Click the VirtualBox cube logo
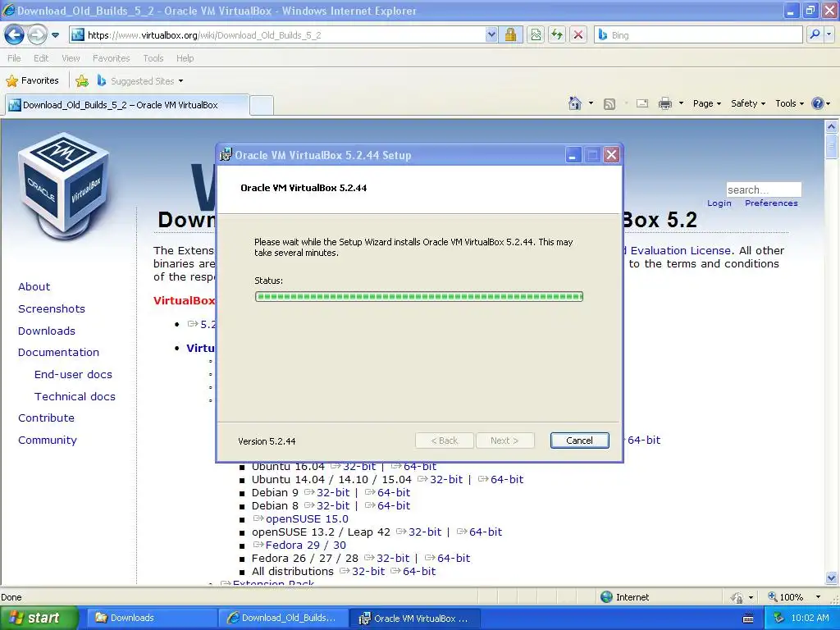 tap(64, 185)
